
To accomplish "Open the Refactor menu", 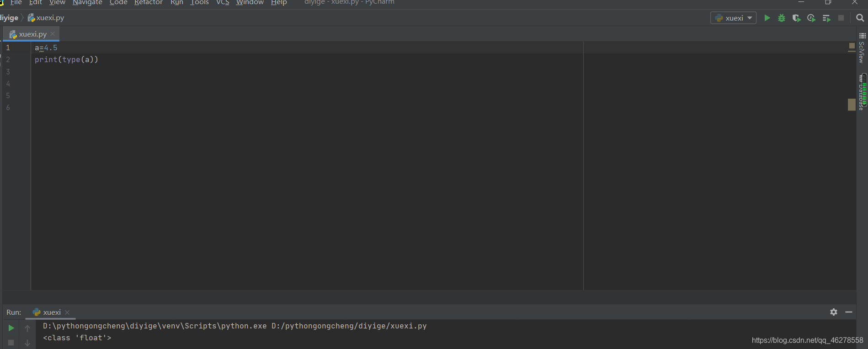I will point(148,2).
